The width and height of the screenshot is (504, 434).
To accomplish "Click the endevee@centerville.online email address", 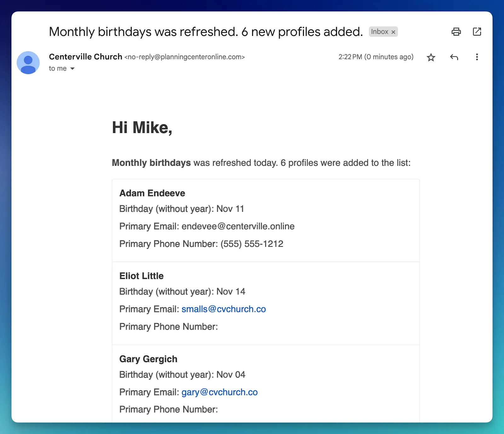I will [238, 226].
